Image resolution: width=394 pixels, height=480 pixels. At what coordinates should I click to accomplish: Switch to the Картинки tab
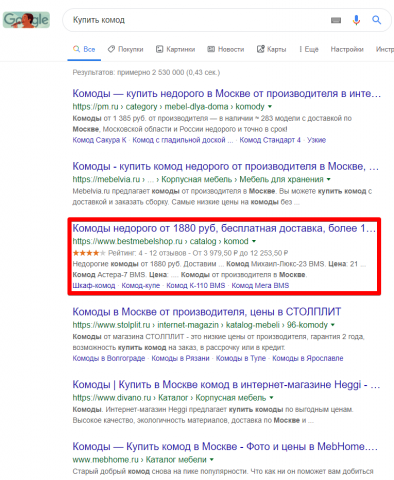tap(176, 49)
